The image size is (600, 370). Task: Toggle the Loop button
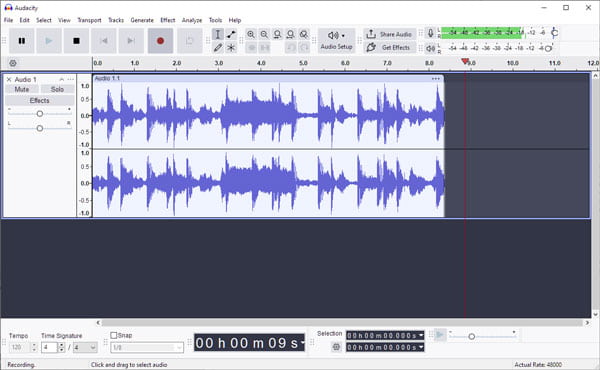(189, 41)
